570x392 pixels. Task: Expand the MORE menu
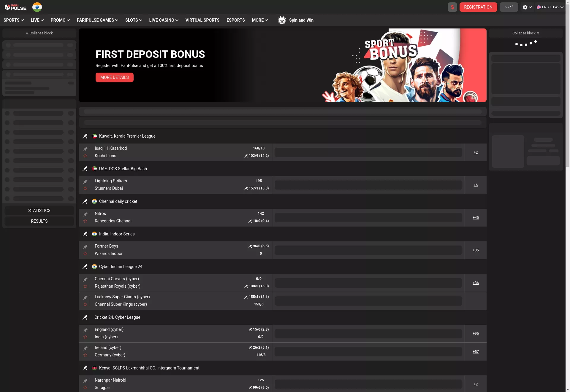[x=260, y=20]
